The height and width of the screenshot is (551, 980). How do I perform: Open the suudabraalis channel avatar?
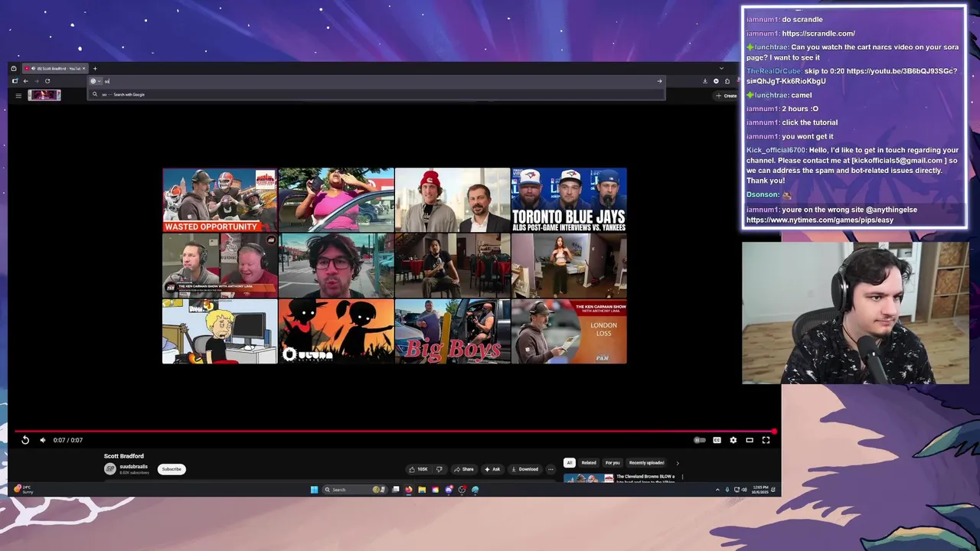coord(110,469)
